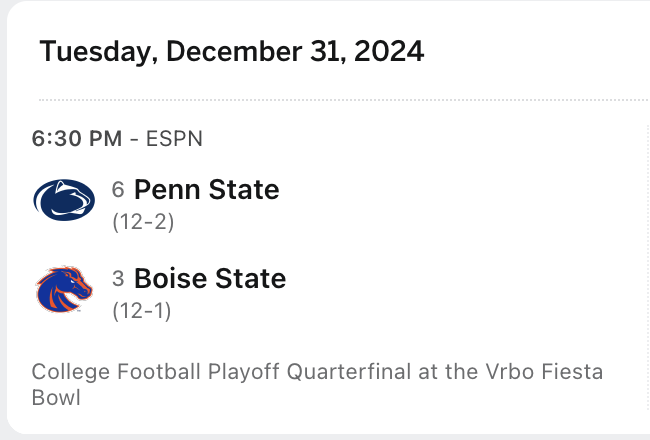Click the Boise State Broncos logo
This screenshot has width=650, height=440.
[65, 288]
